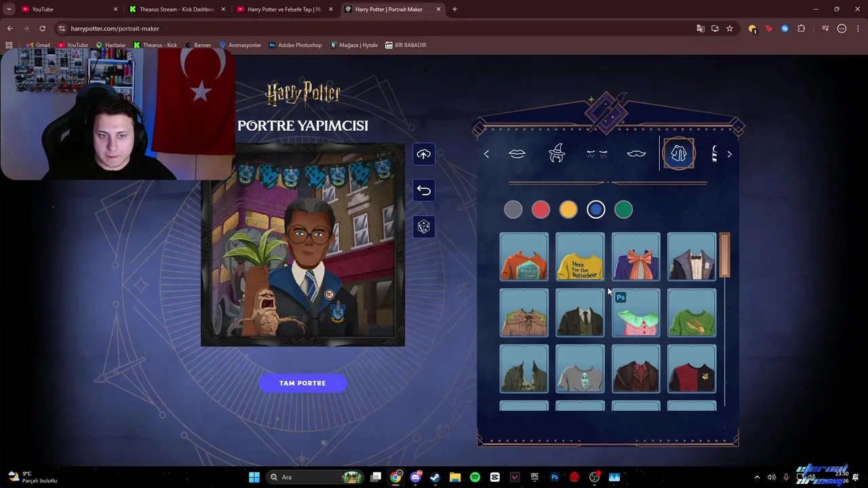Viewport: 868px width, 488px height.
Task: Pick the dark red coat outfit
Action: pyautogui.click(x=636, y=369)
